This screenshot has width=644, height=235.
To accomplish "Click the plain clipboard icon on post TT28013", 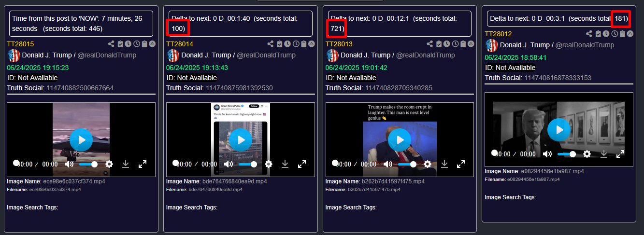I will click(463, 43).
